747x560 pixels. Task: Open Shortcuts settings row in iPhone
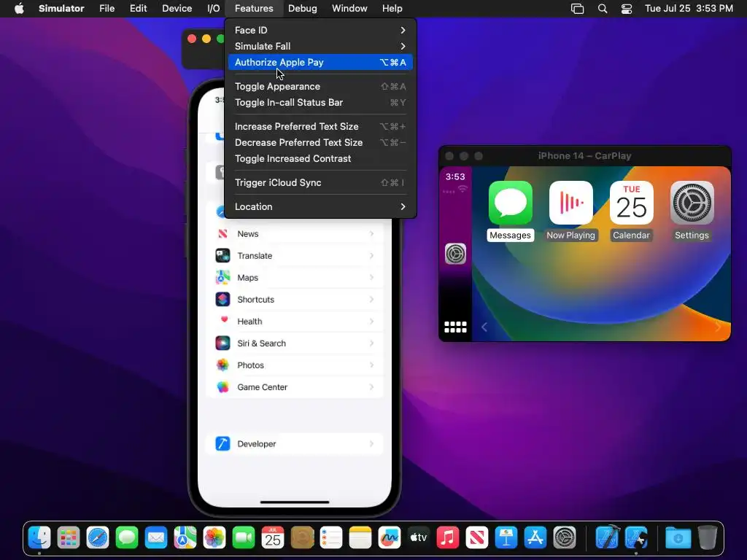tap(295, 300)
